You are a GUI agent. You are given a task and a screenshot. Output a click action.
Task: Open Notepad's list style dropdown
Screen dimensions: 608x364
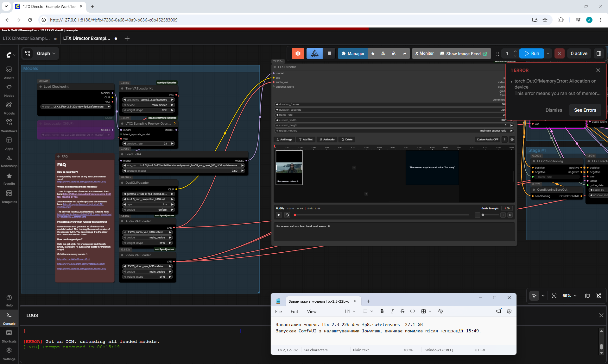pyautogui.click(x=368, y=311)
